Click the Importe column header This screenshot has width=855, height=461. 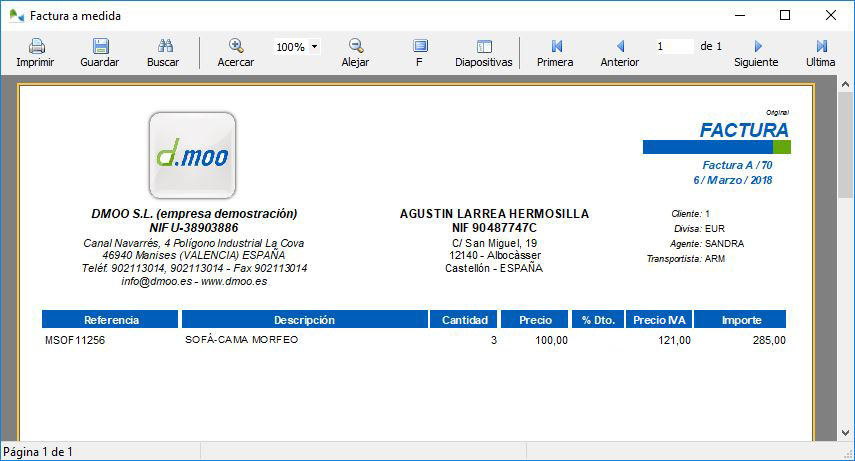[741, 320]
